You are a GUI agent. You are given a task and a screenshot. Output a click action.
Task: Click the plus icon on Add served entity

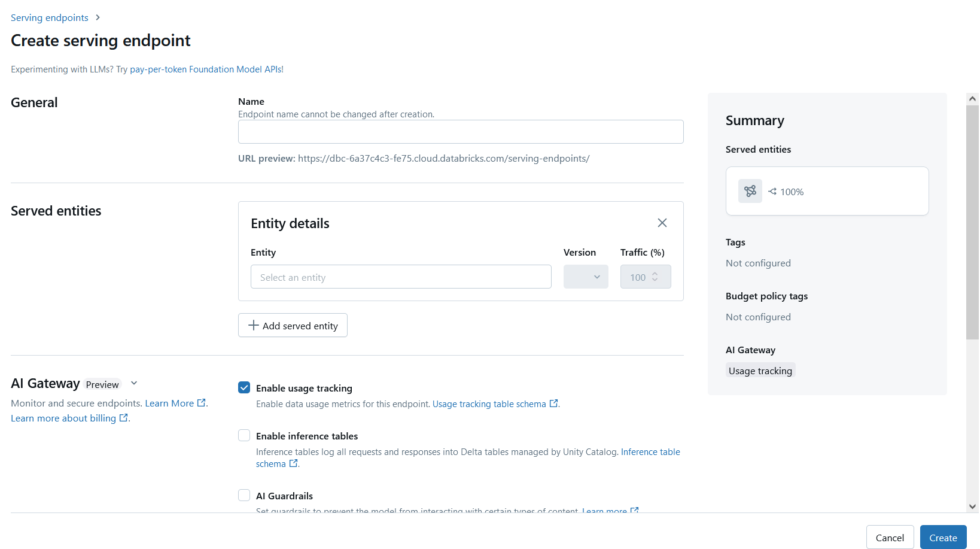click(x=254, y=325)
